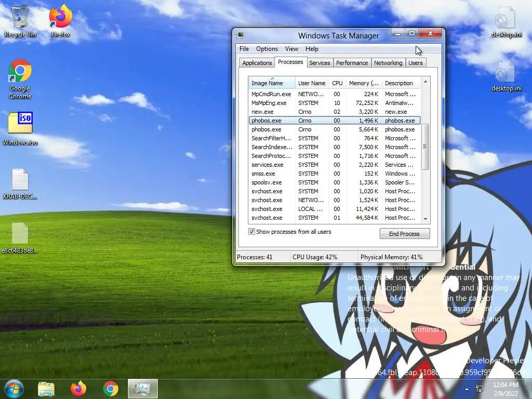Viewport: 532px width, 399px height.
Task: Open Firefox from the taskbar
Action: (78, 389)
